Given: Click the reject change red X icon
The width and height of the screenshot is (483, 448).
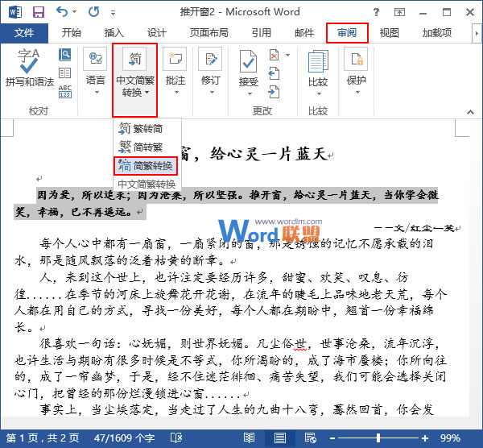Looking at the screenshot, I should (x=275, y=55).
